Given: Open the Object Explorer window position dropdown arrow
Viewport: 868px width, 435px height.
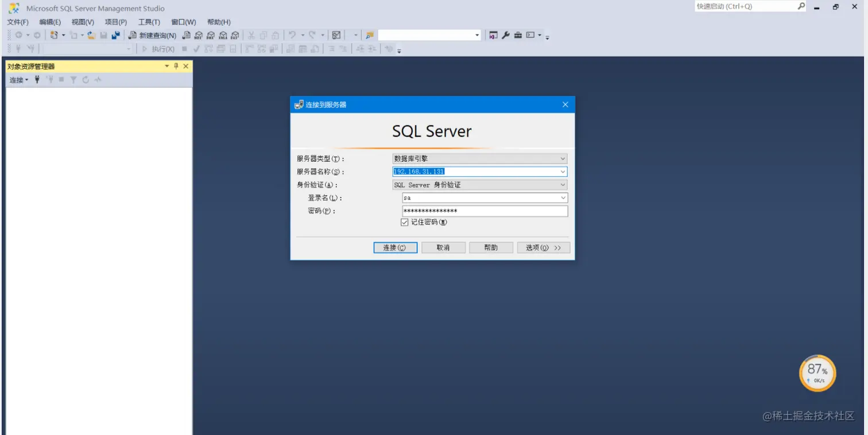Looking at the screenshot, I should 167,66.
